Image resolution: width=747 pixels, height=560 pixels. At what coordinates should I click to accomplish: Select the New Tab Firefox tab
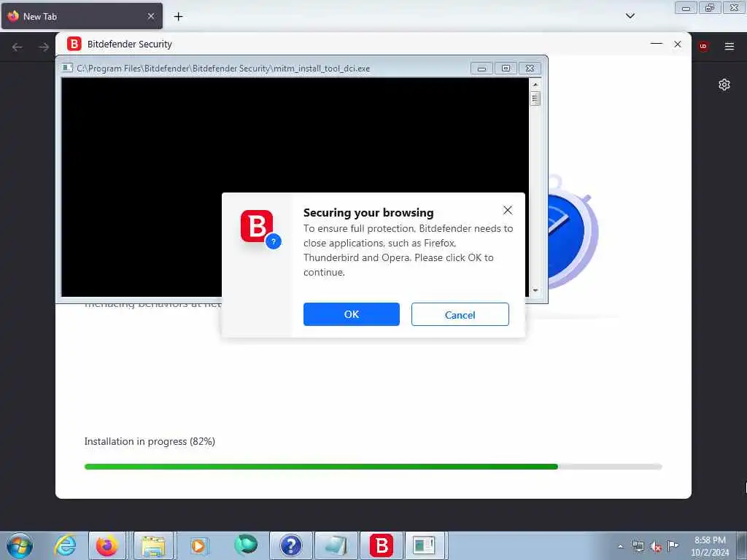click(x=82, y=16)
